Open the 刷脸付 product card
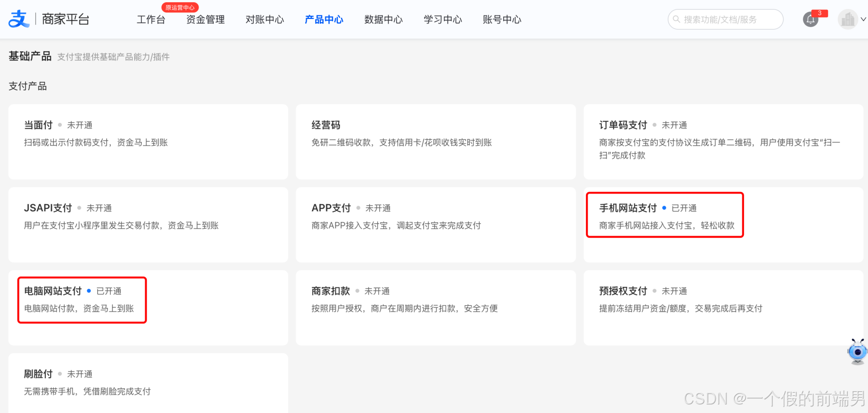The image size is (868, 413). pos(148,383)
